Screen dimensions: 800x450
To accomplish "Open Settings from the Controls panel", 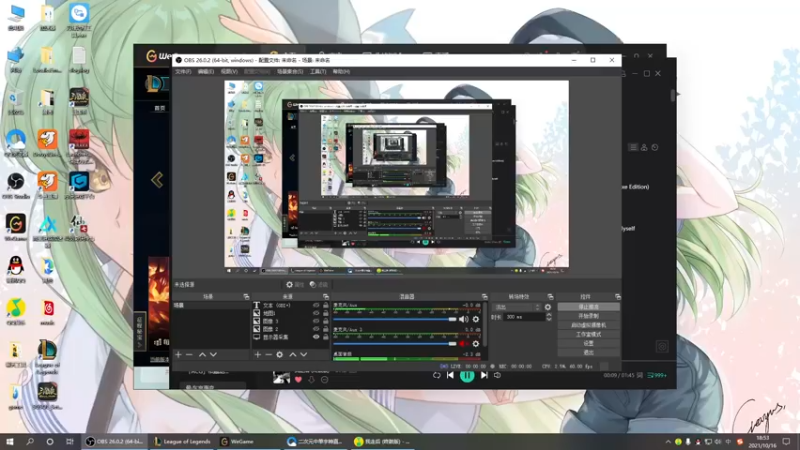I will click(x=588, y=343).
